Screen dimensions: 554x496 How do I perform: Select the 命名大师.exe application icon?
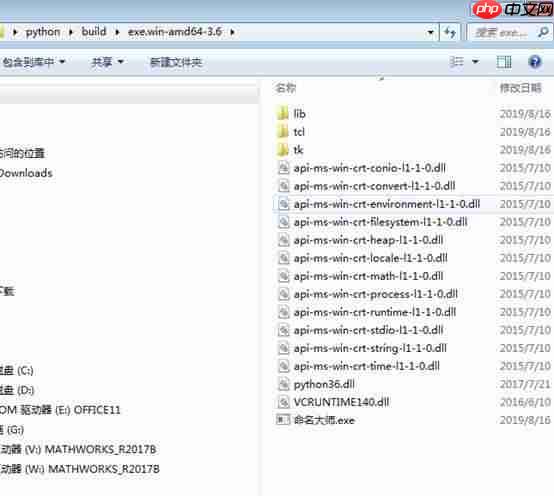283,420
